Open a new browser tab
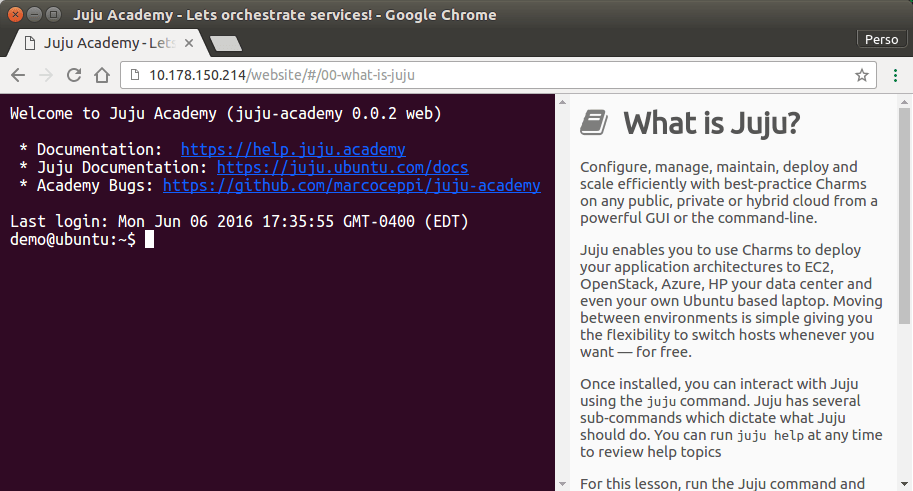Screen dimensions: 913x491 click(x=226, y=43)
